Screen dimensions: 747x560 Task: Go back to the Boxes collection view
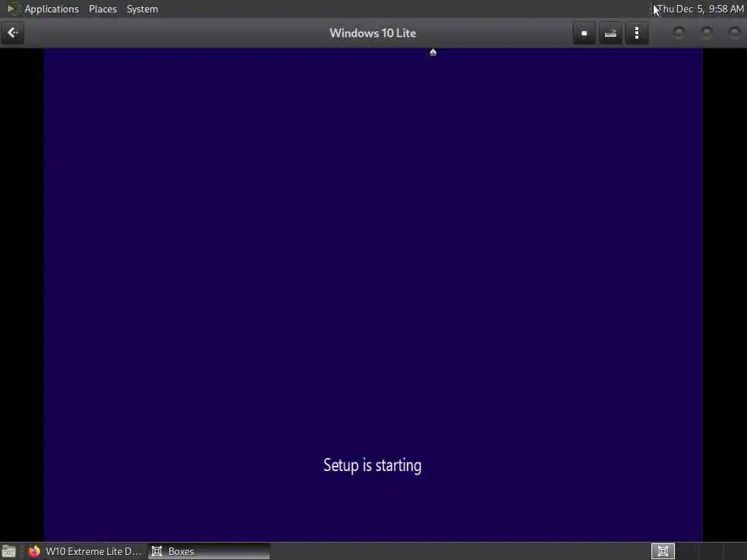(12, 33)
